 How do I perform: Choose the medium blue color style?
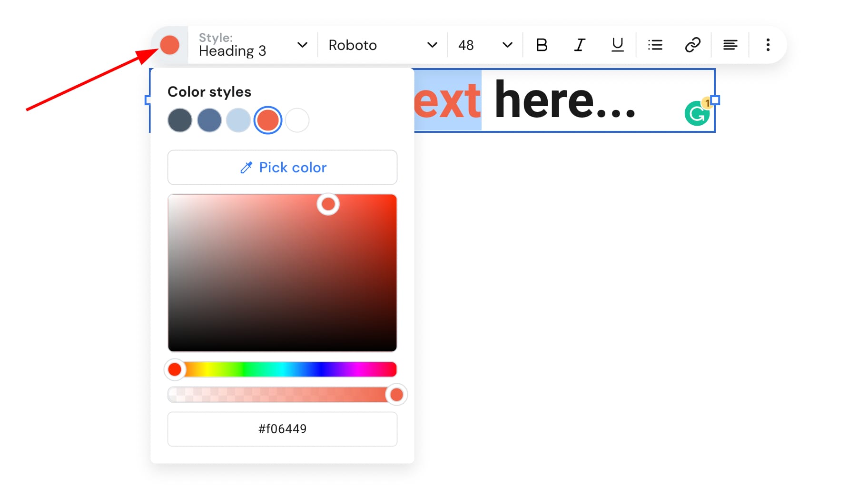click(x=209, y=120)
